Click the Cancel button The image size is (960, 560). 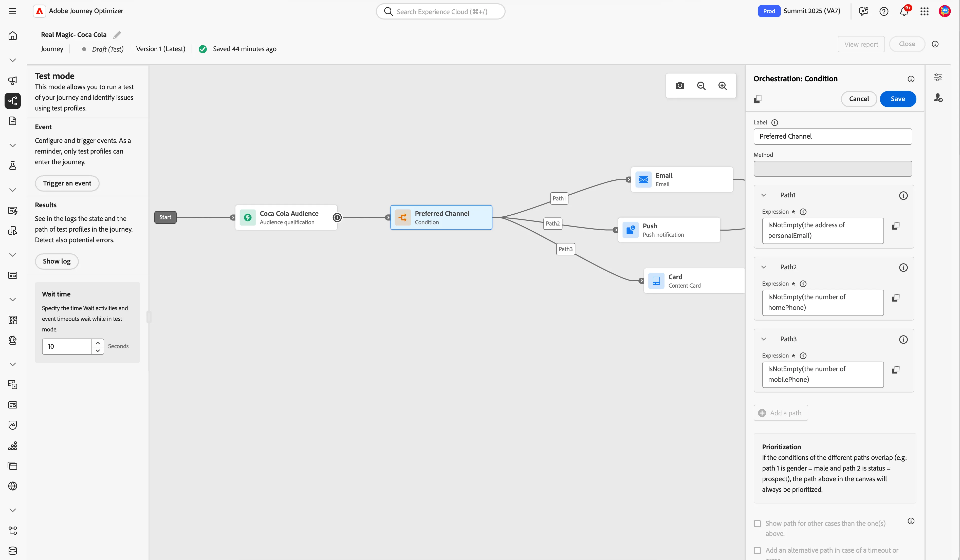point(859,99)
